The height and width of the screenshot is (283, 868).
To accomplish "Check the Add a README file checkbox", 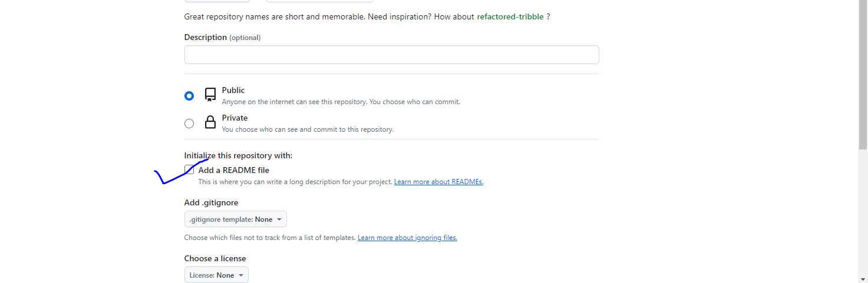I will click(189, 170).
